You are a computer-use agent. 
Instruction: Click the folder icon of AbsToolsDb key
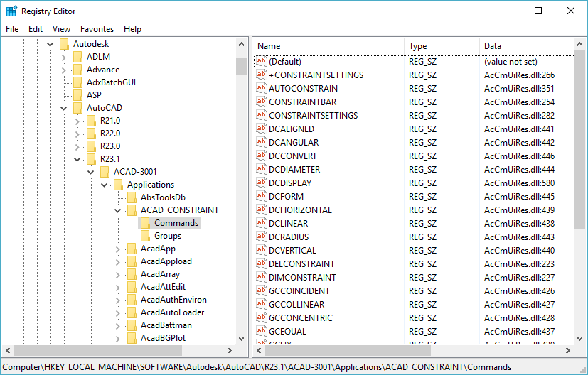click(132, 197)
